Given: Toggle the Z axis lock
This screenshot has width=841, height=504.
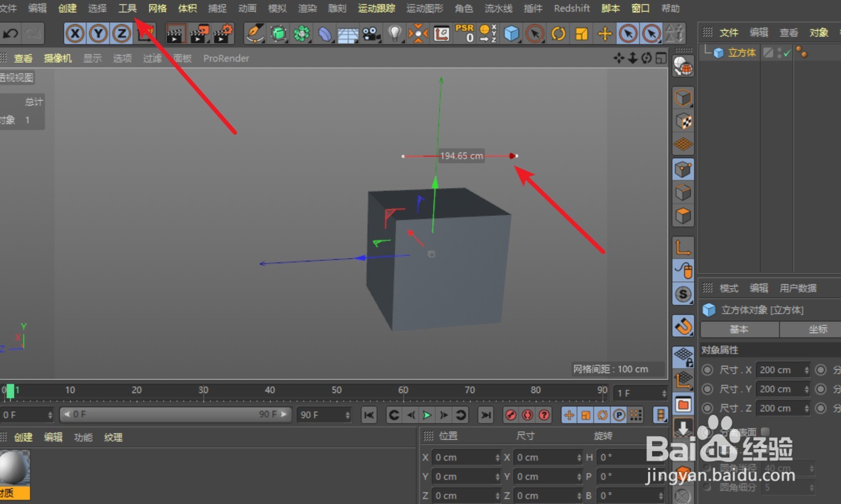Looking at the screenshot, I should (122, 34).
